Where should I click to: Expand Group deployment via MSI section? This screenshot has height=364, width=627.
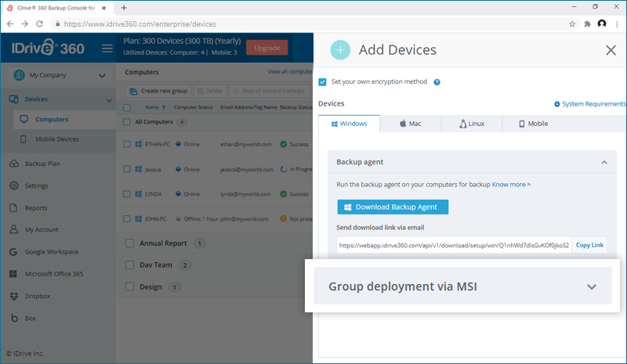[591, 287]
